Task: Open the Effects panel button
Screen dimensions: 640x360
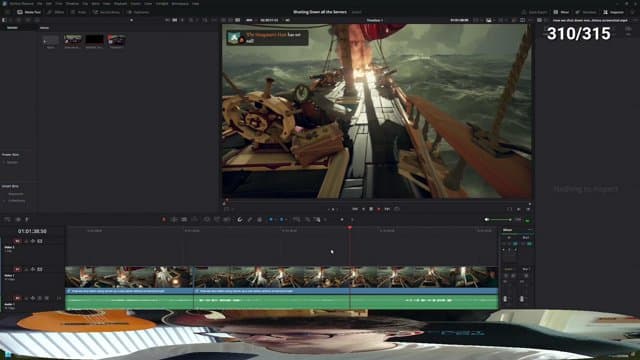Action: pyautogui.click(x=56, y=12)
